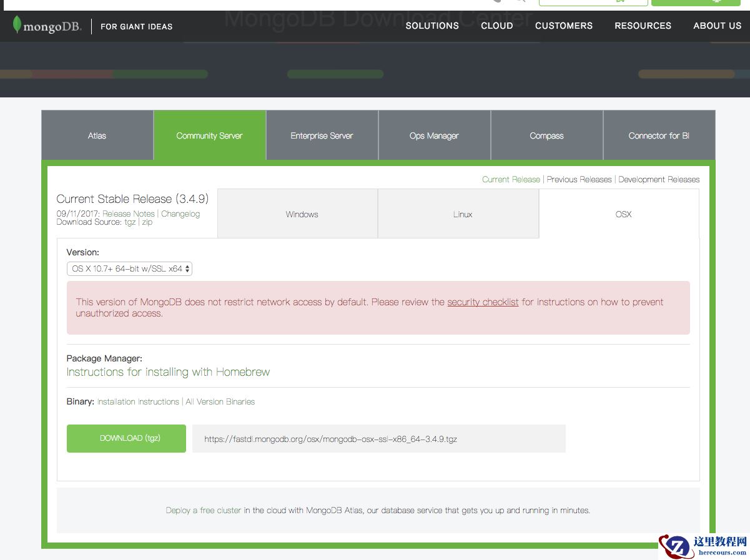Open Homebrew installation instructions link
The image size is (750, 560).
point(167,371)
